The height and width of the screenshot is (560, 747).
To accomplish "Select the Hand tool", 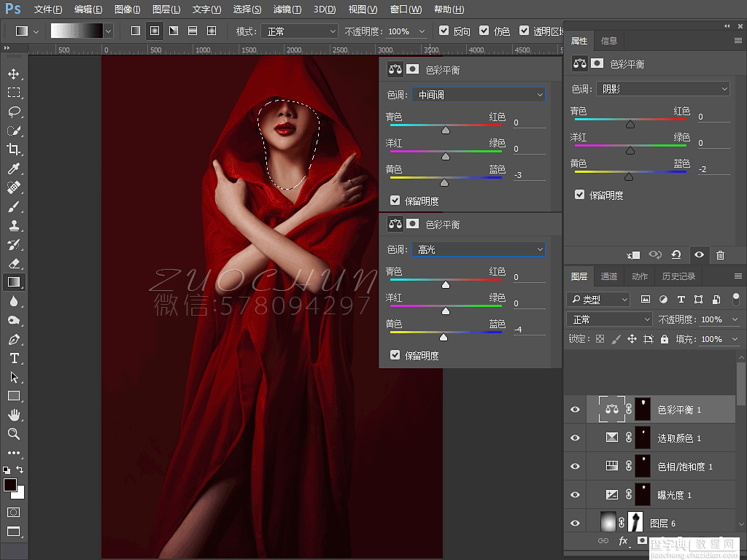I will (x=13, y=415).
